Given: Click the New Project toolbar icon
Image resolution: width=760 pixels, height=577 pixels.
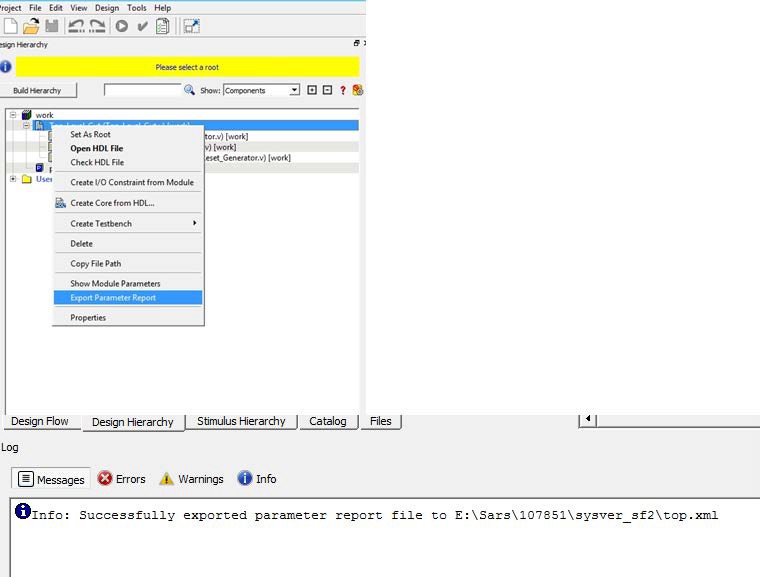Looking at the screenshot, I should (x=10, y=26).
